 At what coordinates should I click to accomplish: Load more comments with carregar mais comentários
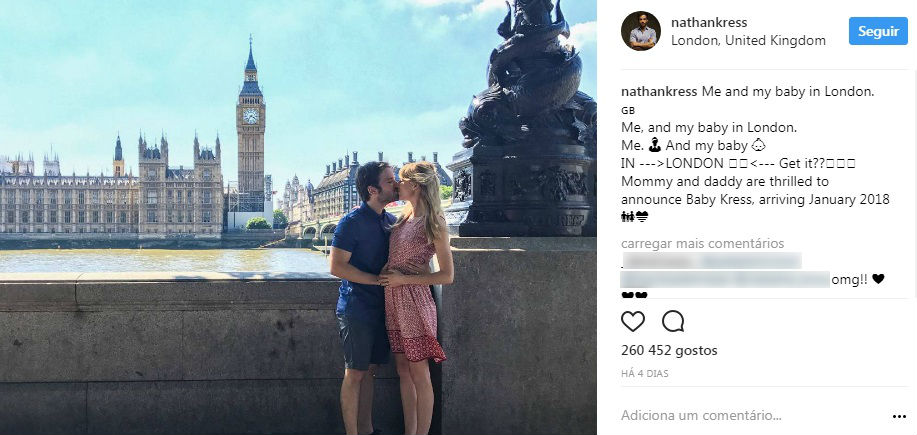702,243
